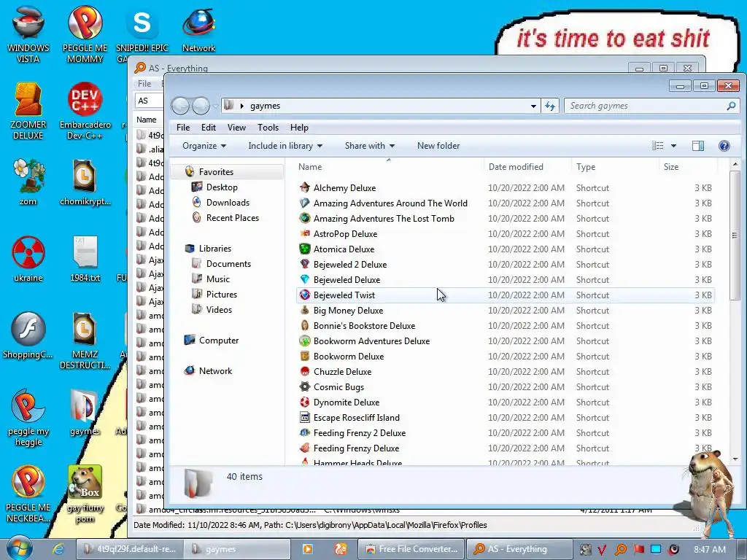Select the ZOOMER DELUXE desktop icon
The height and width of the screenshot is (560, 747).
tap(28, 111)
